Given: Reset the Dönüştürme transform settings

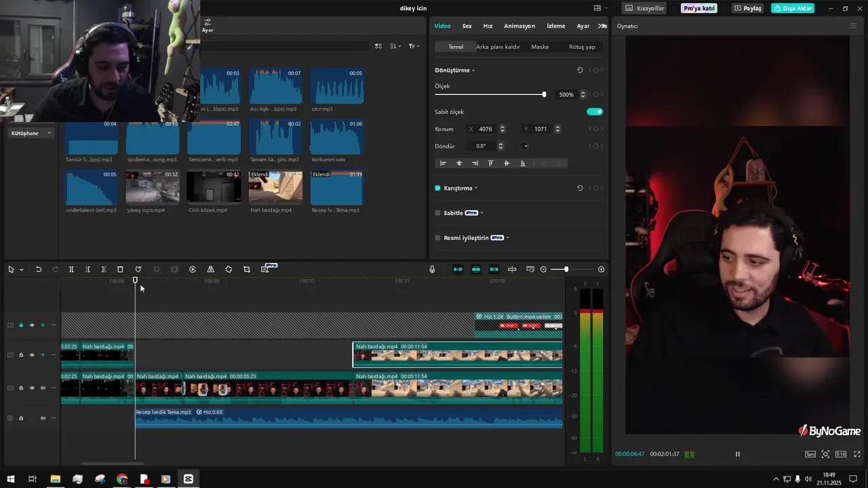Looking at the screenshot, I should [580, 70].
